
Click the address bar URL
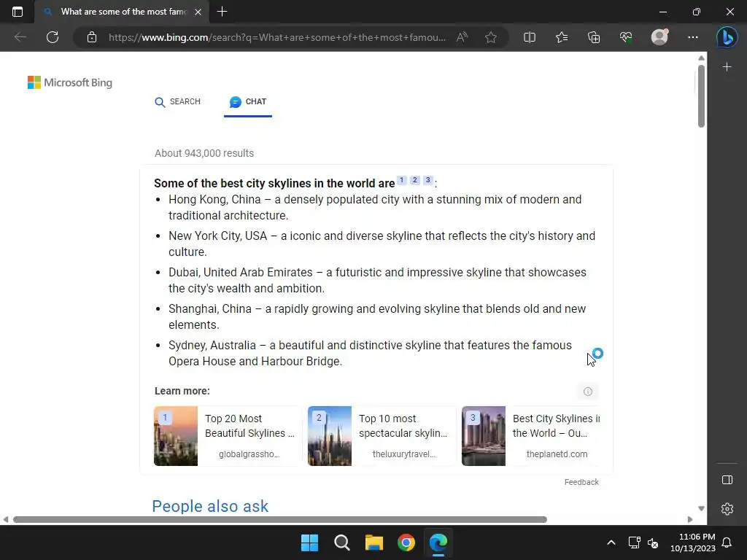point(276,37)
